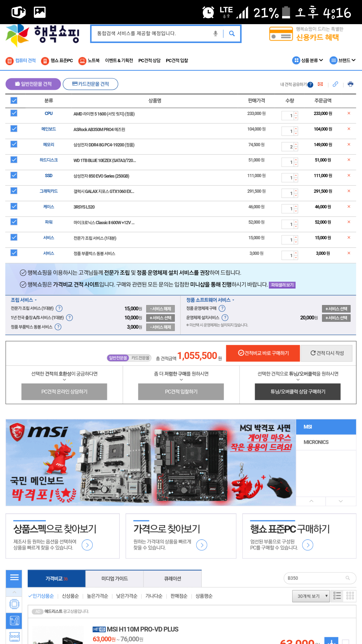Delete the 그래픽카드 row with the red X
362x644 pixels.
click(x=349, y=191)
